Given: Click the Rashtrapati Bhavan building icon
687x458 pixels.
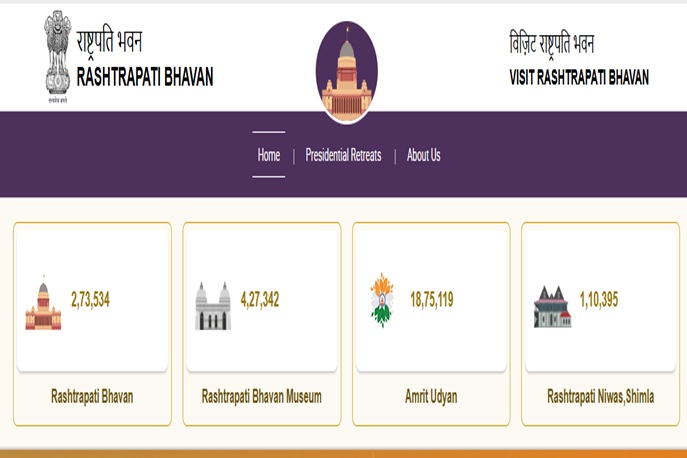Looking at the screenshot, I should click(43, 303).
